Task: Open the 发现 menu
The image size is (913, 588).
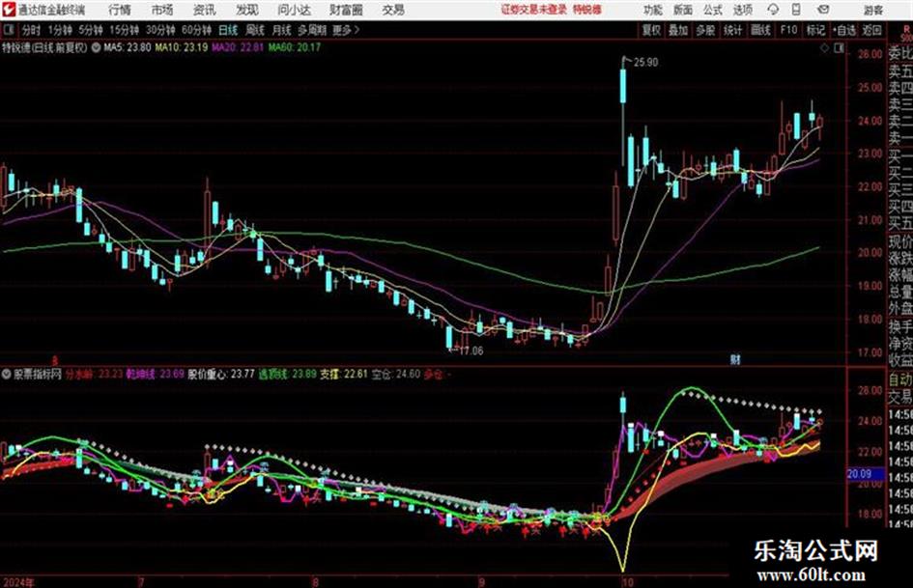Action: [246, 10]
